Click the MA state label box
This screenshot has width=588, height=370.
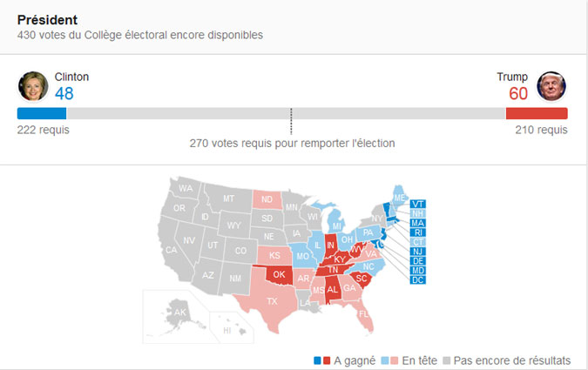pyautogui.click(x=418, y=223)
